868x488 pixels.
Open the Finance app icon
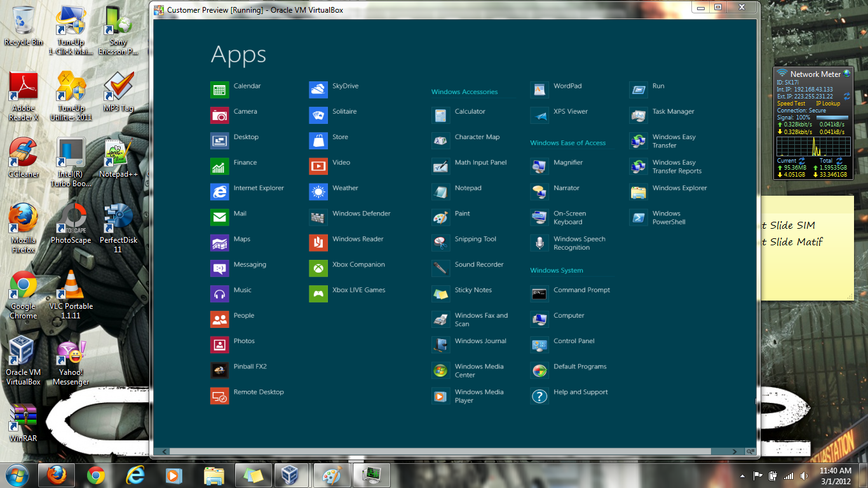tap(220, 166)
